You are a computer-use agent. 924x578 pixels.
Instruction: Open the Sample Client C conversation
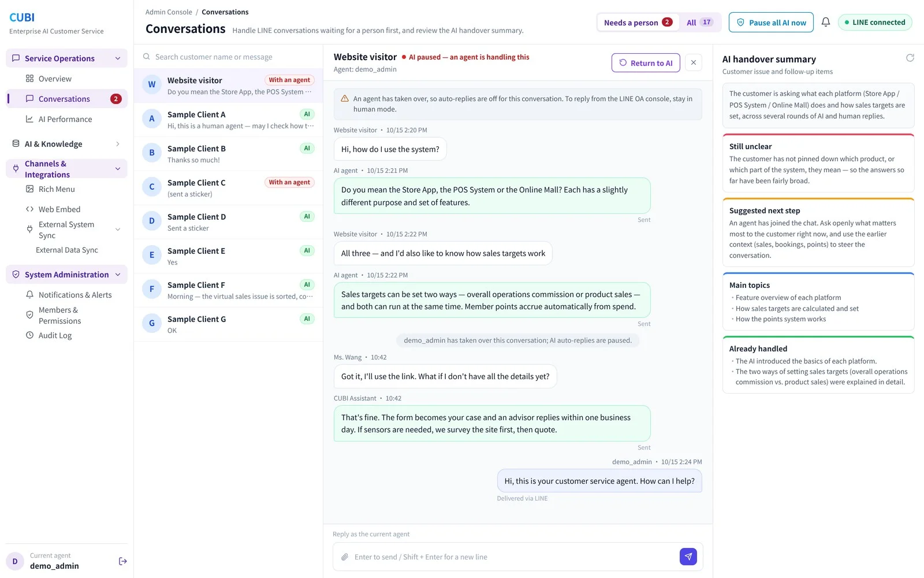(x=229, y=188)
